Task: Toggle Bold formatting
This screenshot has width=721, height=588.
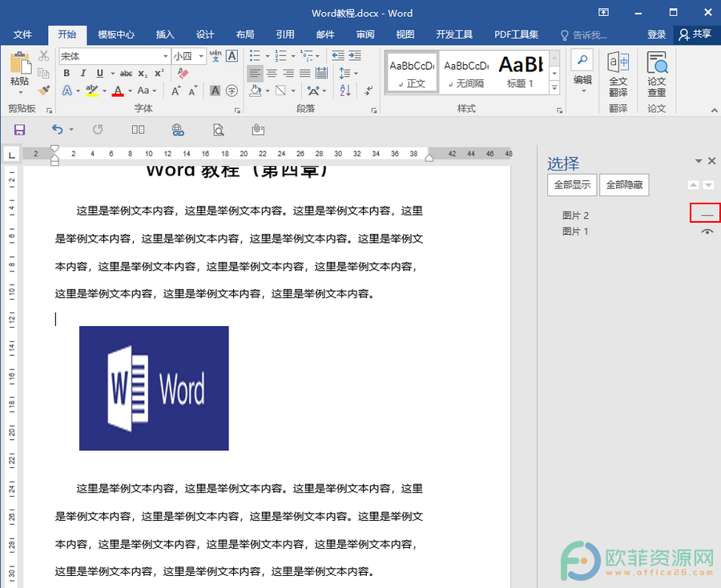Action: (66, 73)
